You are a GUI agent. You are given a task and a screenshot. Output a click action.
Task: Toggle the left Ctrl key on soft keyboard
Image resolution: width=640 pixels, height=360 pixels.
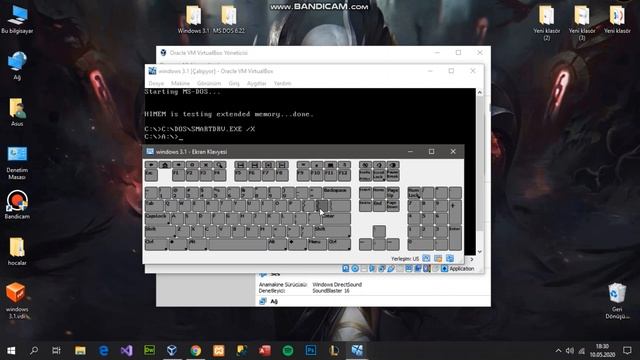coord(156,244)
